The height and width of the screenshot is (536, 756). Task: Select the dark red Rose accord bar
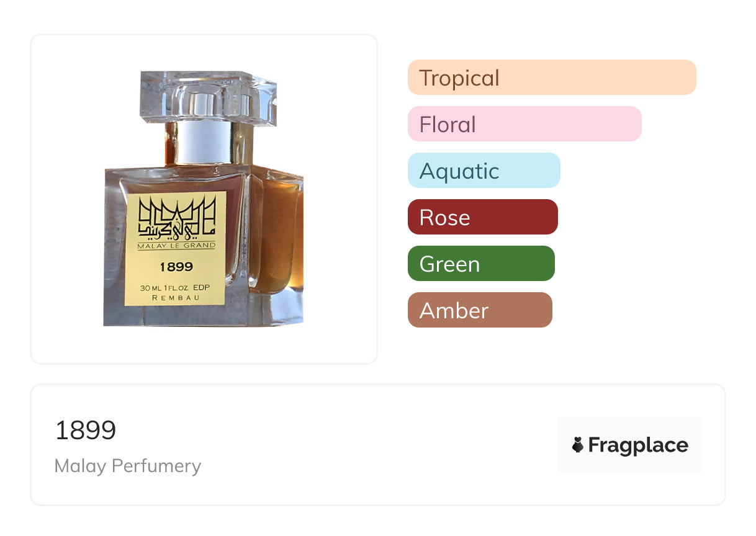482,217
